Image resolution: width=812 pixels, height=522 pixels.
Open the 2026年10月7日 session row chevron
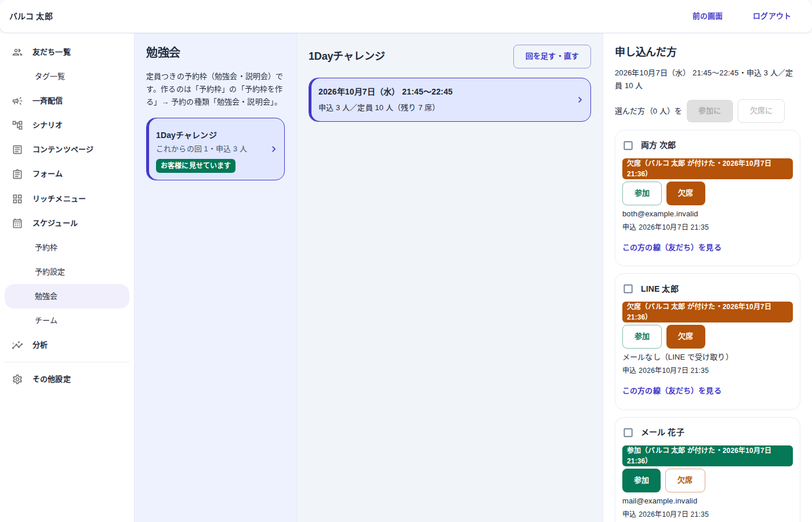pyautogui.click(x=580, y=100)
